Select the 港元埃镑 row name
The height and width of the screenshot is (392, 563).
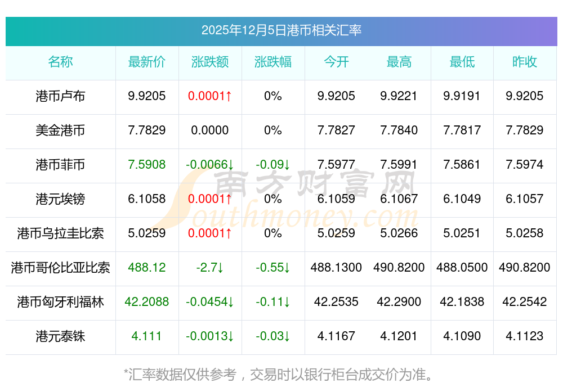click(60, 199)
